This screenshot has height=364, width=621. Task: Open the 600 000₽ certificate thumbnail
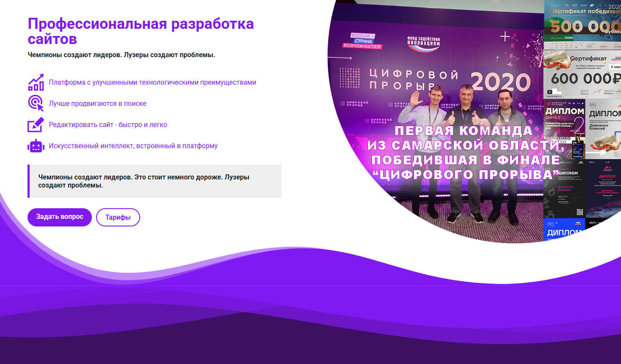(x=582, y=74)
